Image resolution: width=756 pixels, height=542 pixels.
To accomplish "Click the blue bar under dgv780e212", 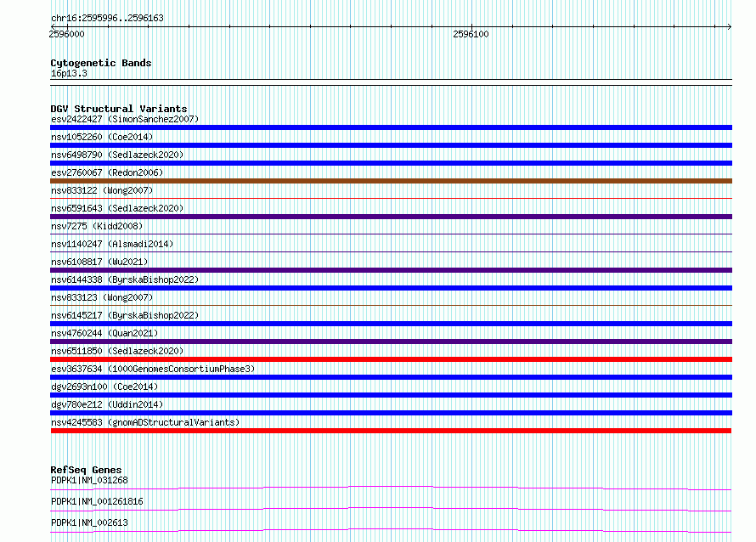I will click(x=391, y=413).
